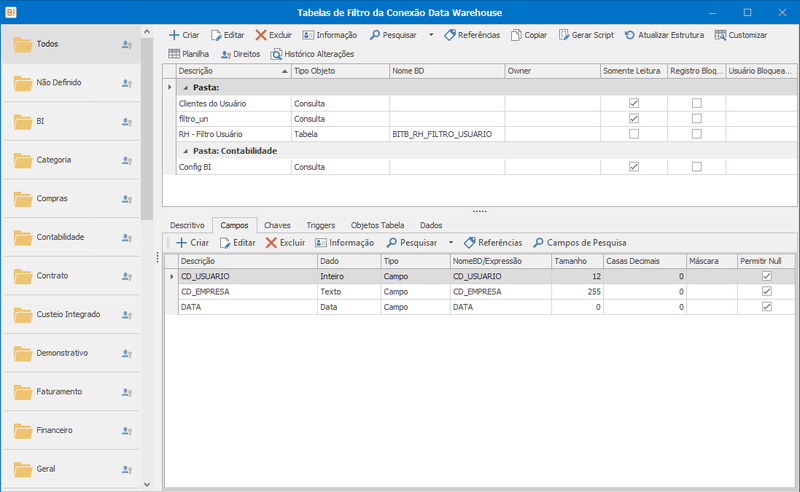Click Histórico Alterações icon
The image size is (800, 492).
(x=276, y=54)
